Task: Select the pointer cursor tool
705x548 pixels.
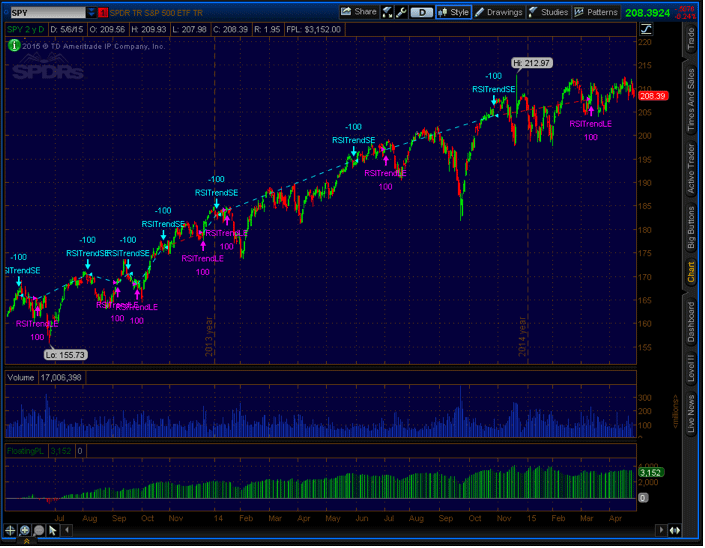Action: pos(53,531)
